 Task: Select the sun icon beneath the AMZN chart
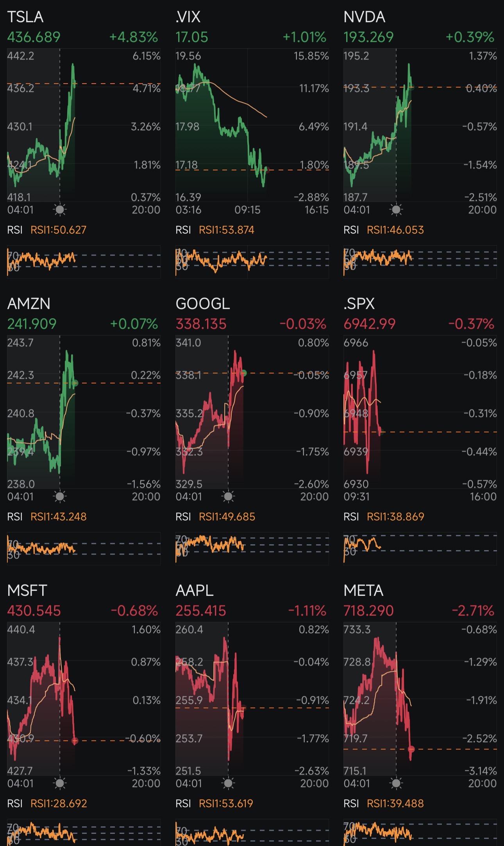[x=59, y=497]
